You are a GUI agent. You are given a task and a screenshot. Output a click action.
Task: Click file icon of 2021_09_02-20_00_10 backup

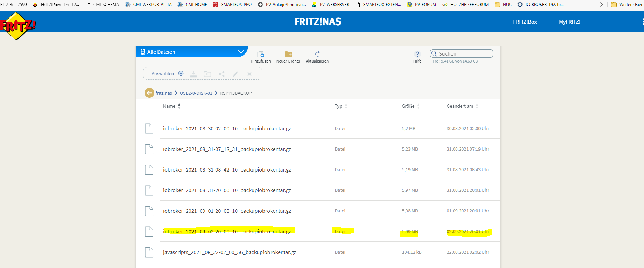[x=149, y=232]
